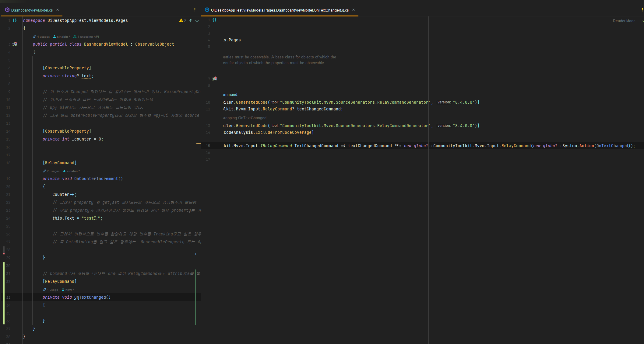Click gutter icon on line 7 of right editor

coord(214,79)
